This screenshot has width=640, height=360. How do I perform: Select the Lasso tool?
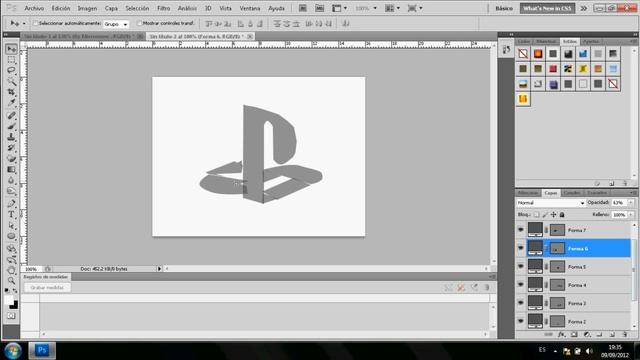11,71
